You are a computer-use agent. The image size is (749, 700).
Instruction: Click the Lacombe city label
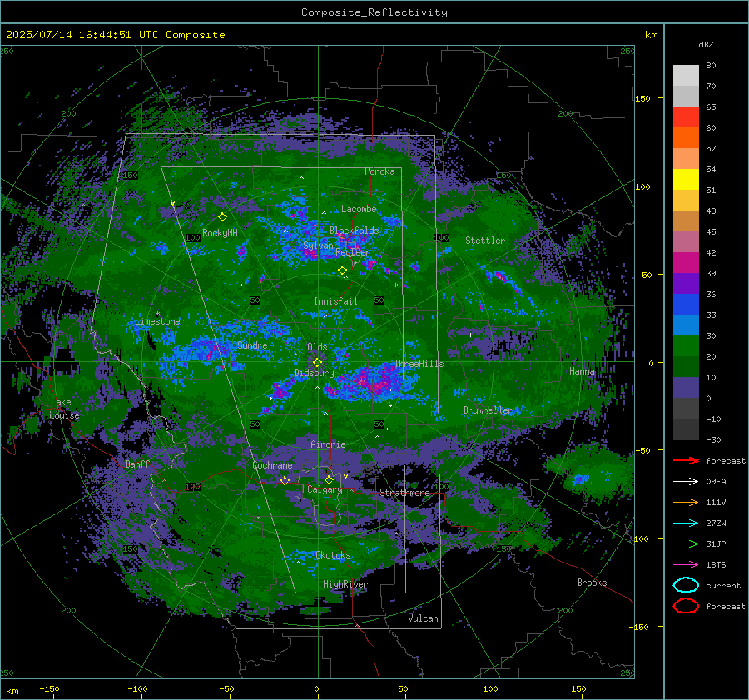(359, 209)
